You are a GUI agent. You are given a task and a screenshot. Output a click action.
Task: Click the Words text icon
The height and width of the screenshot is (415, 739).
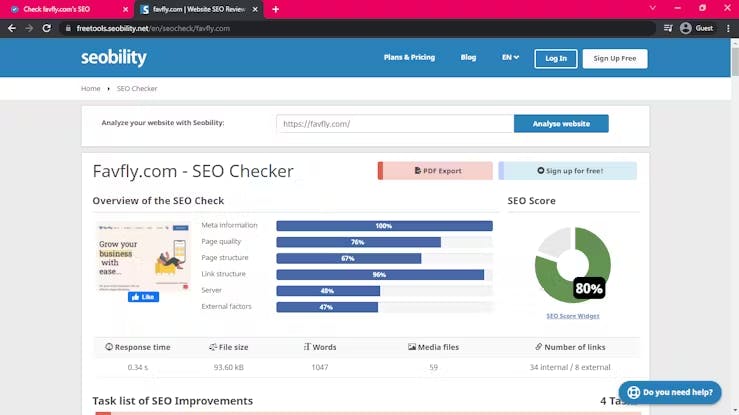(x=307, y=347)
